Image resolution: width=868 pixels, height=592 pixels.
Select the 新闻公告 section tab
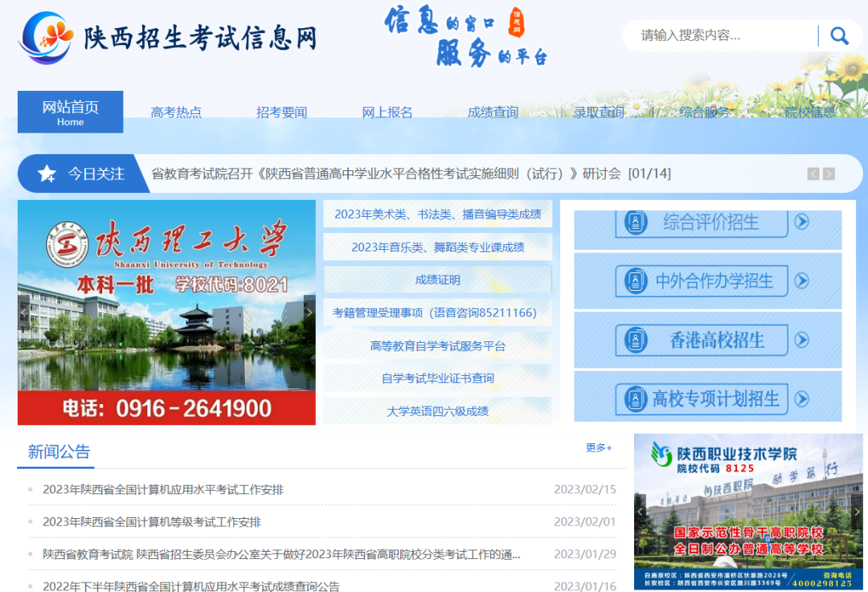tap(59, 452)
